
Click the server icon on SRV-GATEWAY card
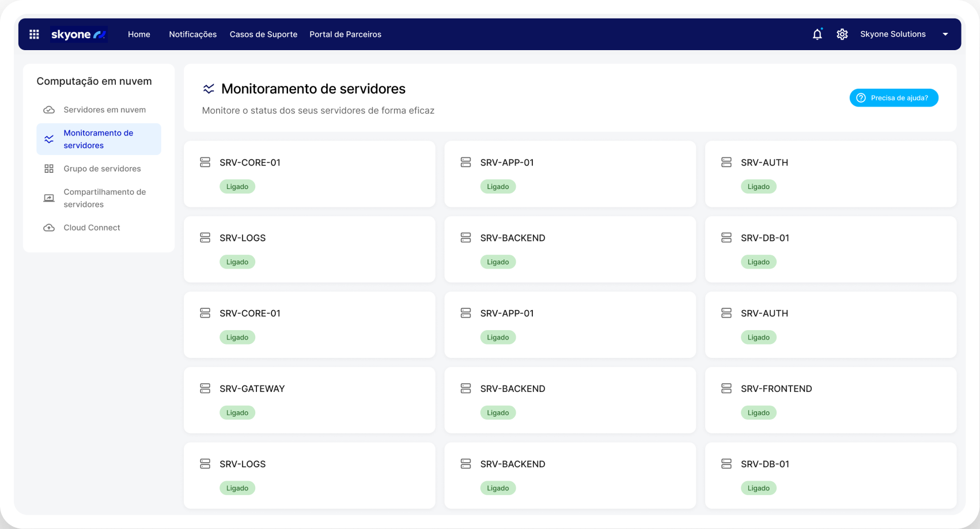(205, 388)
